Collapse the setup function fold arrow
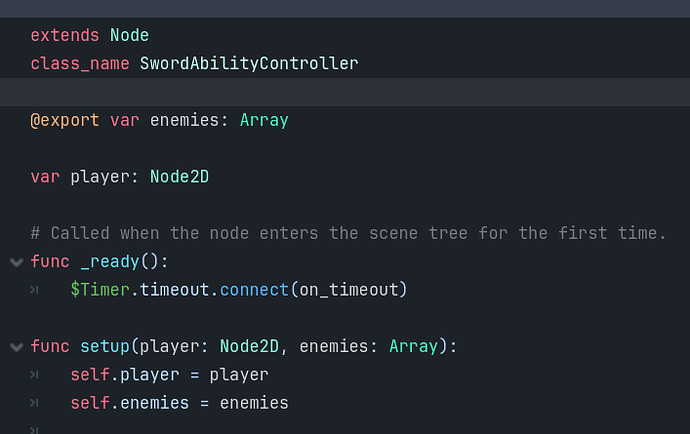This screenshot has height=434, width=690. coord(15,347)
